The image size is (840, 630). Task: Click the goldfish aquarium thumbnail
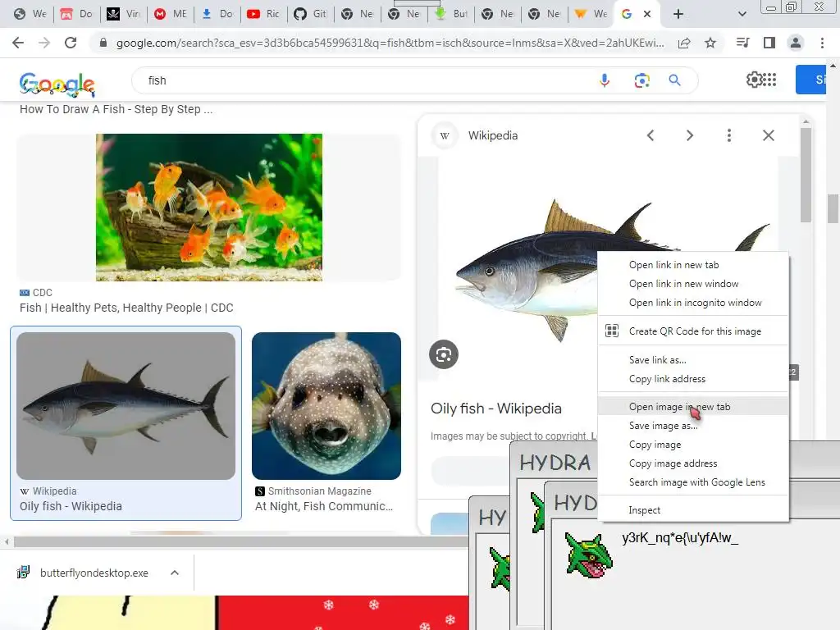[x=209, y=208]
